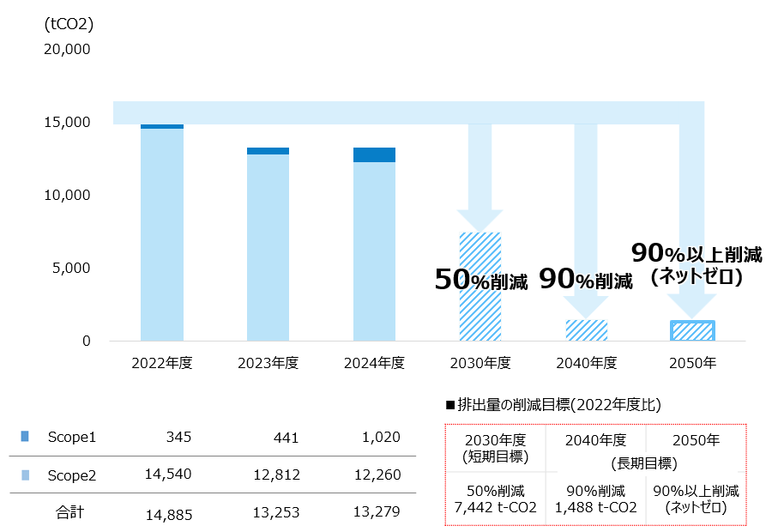Click the large bold 90%削減 chart label
772x532 pixels.
tap(586, 281)
